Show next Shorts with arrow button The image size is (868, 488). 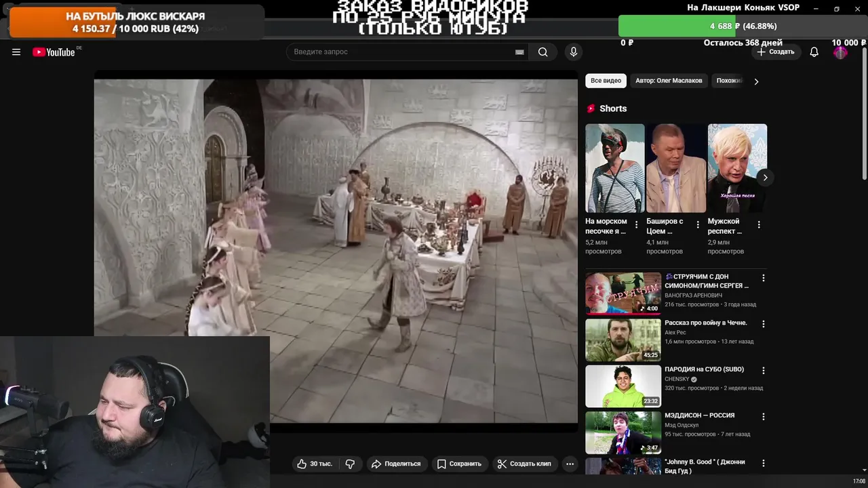[765, 178]
